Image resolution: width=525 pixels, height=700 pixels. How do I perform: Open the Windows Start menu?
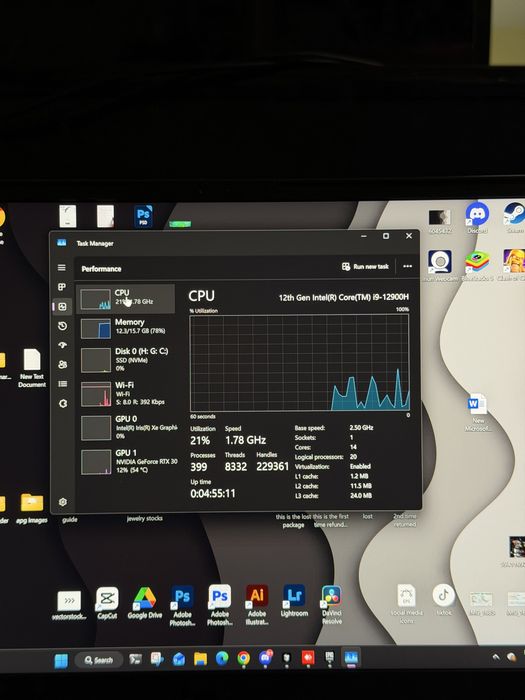(61, 660)
